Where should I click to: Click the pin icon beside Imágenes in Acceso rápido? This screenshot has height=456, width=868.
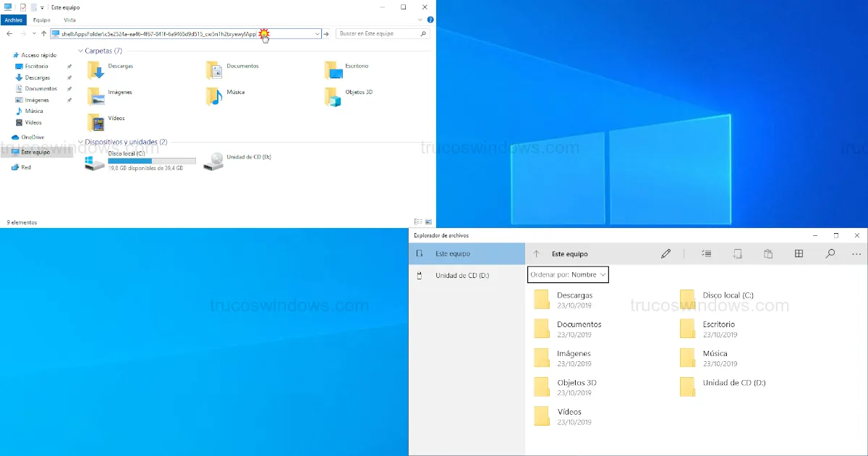(x=69, y=100)
